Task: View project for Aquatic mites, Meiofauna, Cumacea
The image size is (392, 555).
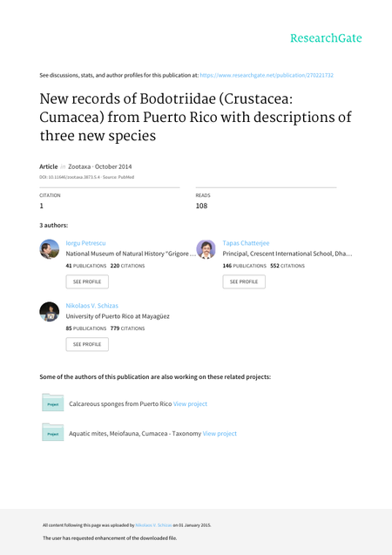Action: (220, 434)
